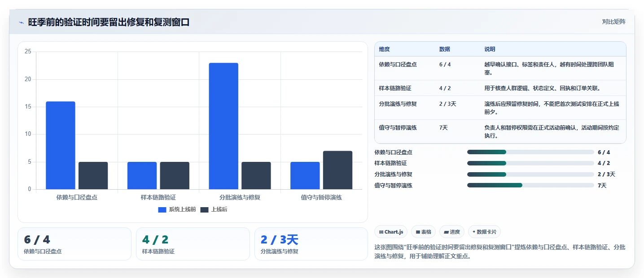This screenshot has height=278, width=644.
Task: Click progress list label 值守与暂停演练
Action: (394, 185)
